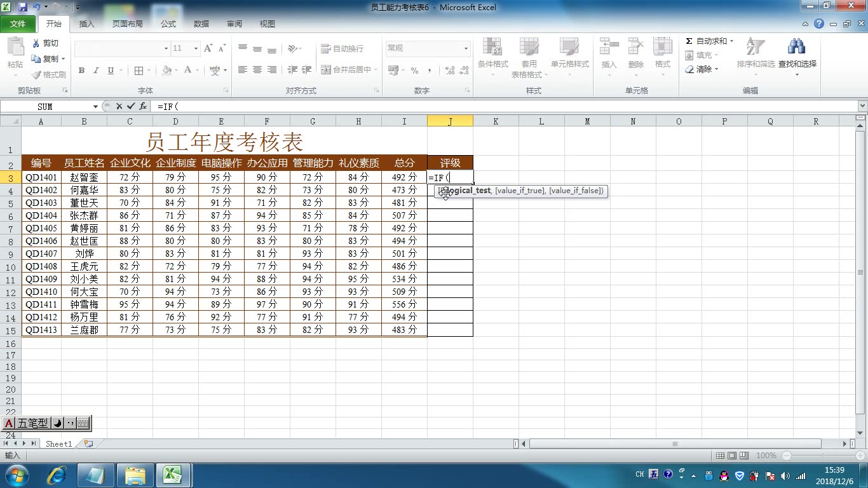
Task: Toggle Bold formatting button
Action: point(81,71)
